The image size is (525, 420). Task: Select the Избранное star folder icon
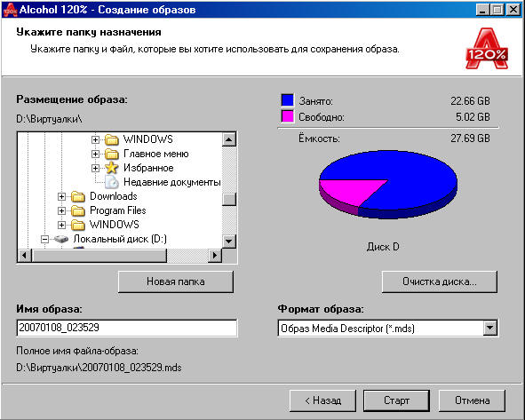pyautogui.click(x=112, y=168)
